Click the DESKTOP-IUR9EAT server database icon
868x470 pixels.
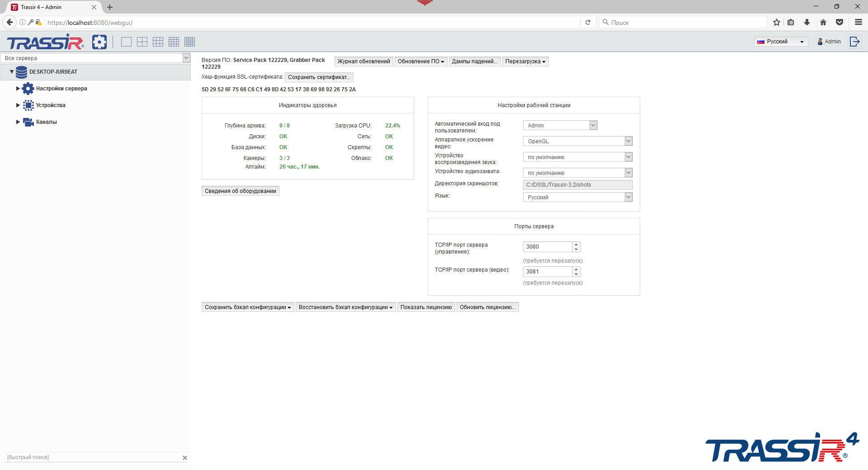pyautogui.click(x=21, y=71)
